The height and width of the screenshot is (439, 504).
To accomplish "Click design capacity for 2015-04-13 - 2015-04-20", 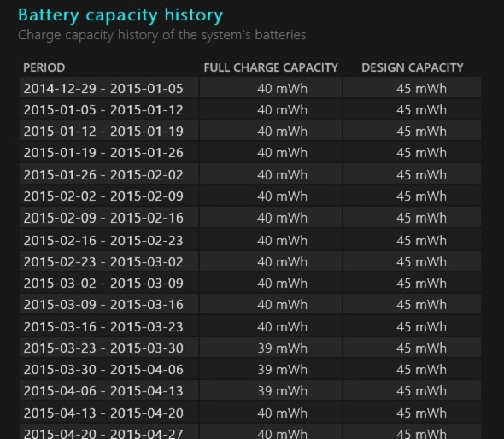I will tap(421, 413).
